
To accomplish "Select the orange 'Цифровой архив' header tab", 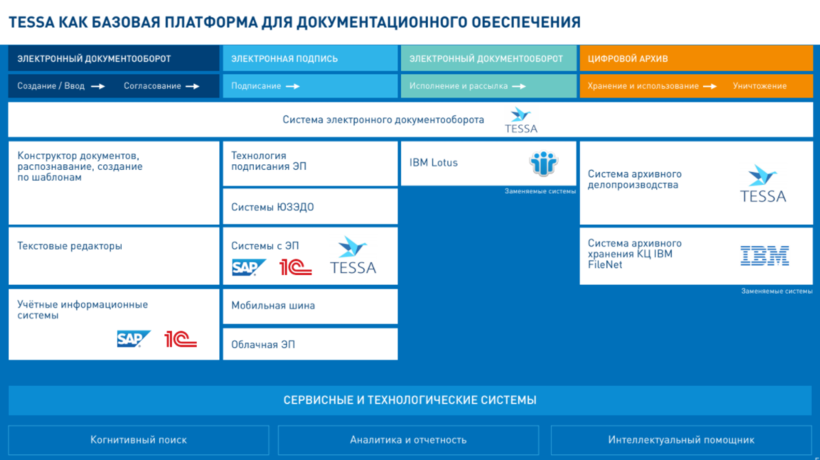I will point(695,59).
